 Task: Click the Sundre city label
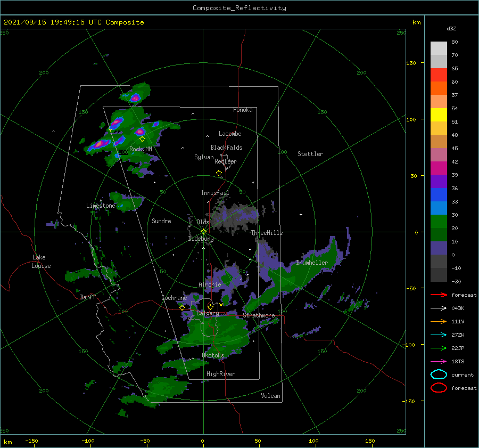pyautogui.click(x=161, y=221)
